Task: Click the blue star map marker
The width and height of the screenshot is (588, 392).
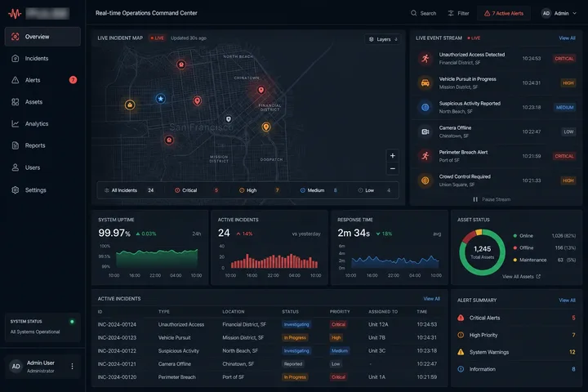Action: 161,99
